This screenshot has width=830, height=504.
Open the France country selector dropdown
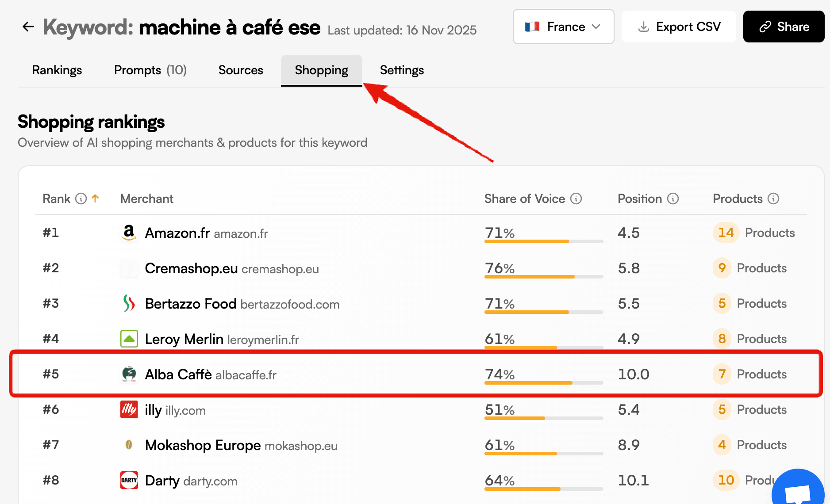[x=563, y=27]
